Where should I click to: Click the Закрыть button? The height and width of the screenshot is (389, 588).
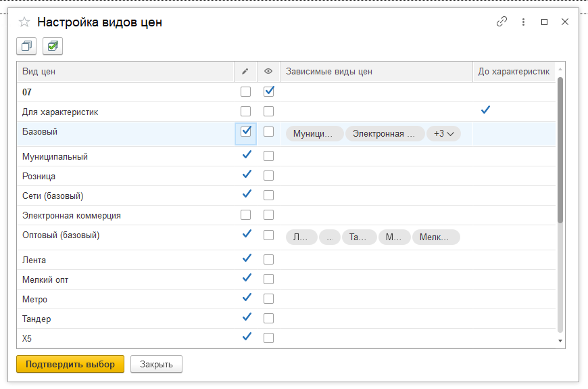[156, 364]
